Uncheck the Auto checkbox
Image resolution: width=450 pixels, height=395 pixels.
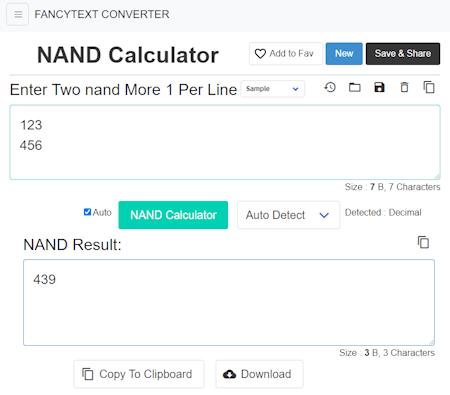87,212
